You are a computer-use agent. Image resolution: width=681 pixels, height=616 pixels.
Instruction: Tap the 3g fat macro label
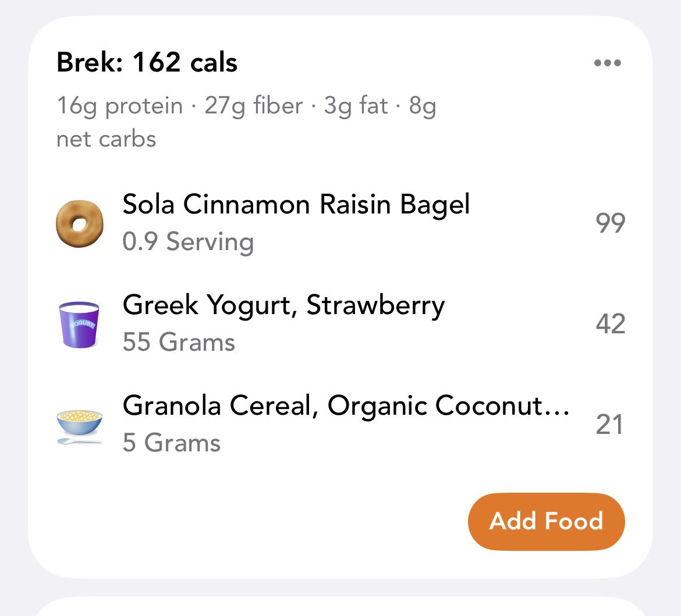tap(356, 106)
